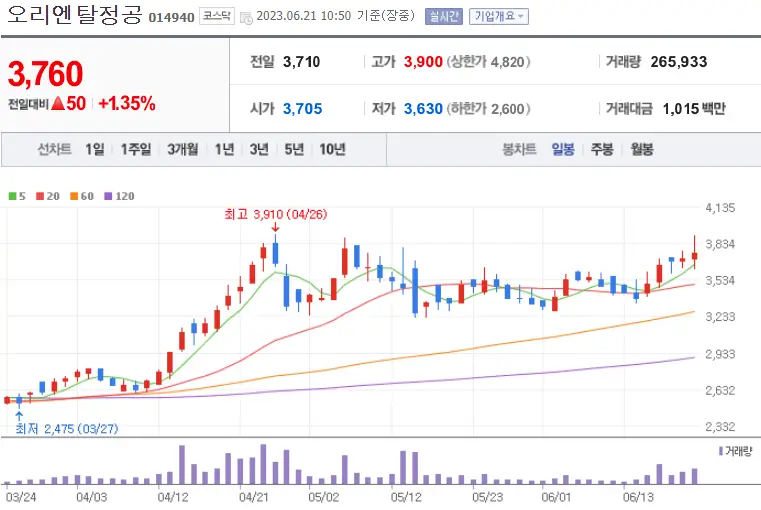Select the 1일 line chart tab
Image resolution: width=761 pixels, height=510 pixels.
pyautogui.click(x=95, y=149)
